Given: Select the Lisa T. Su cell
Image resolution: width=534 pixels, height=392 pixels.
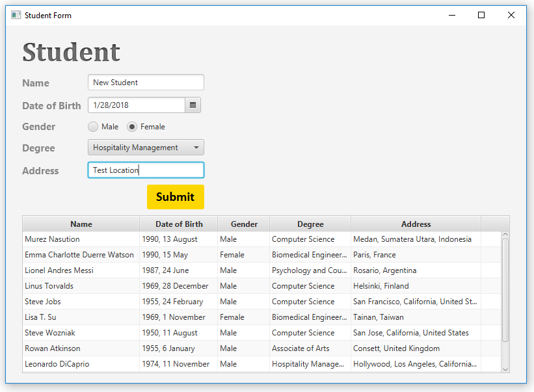Looking at the screenshot, I should pyautogui.click(x=81, y=317).
